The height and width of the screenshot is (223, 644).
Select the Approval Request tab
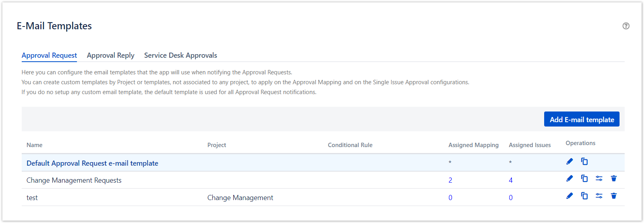[x=49, y=55]
